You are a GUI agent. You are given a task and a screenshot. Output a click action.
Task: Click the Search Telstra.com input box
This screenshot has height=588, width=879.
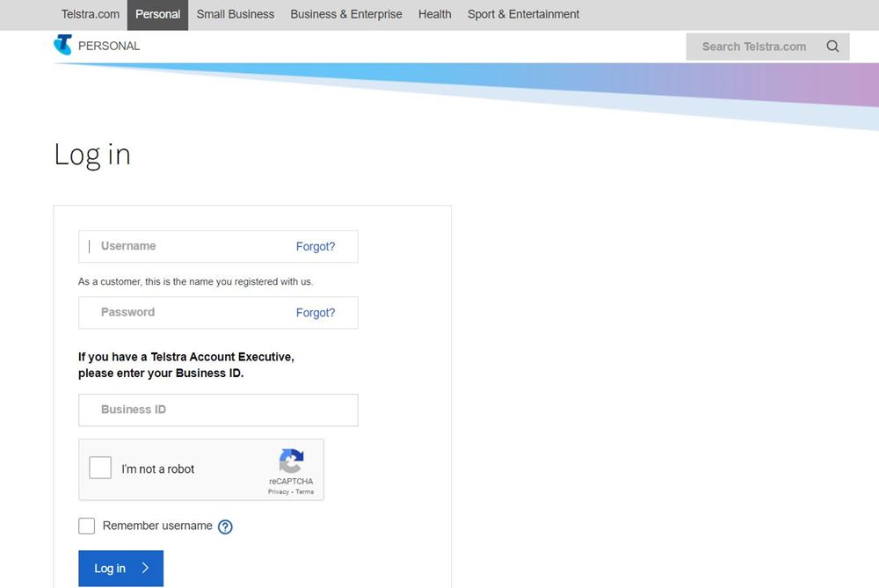click(x=756, y=46)
